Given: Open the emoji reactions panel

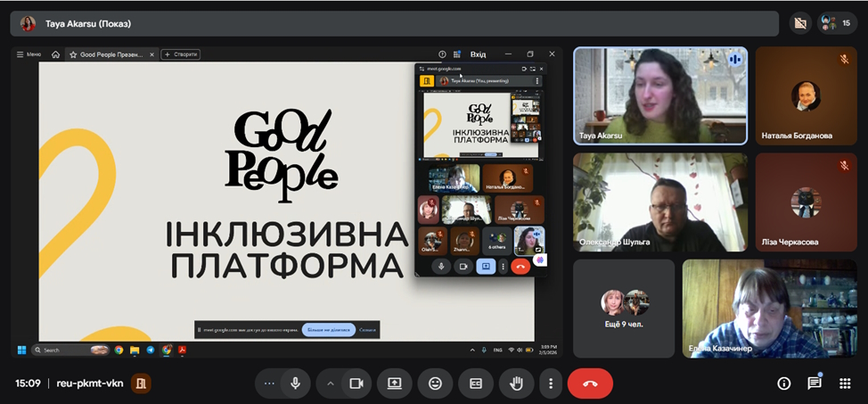Looking at the screenshot, I should [x=435, y=383].
